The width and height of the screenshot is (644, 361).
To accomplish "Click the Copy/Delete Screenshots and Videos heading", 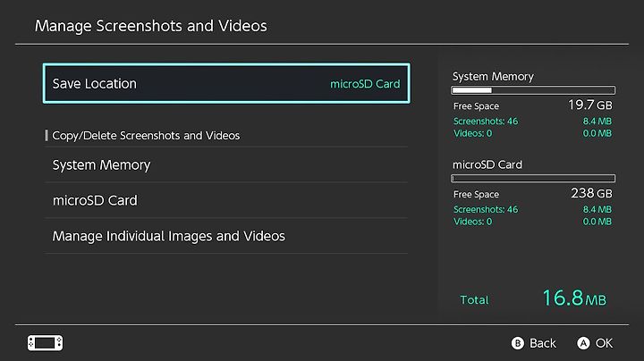I will pyautogui.click(x=146, y=136).
